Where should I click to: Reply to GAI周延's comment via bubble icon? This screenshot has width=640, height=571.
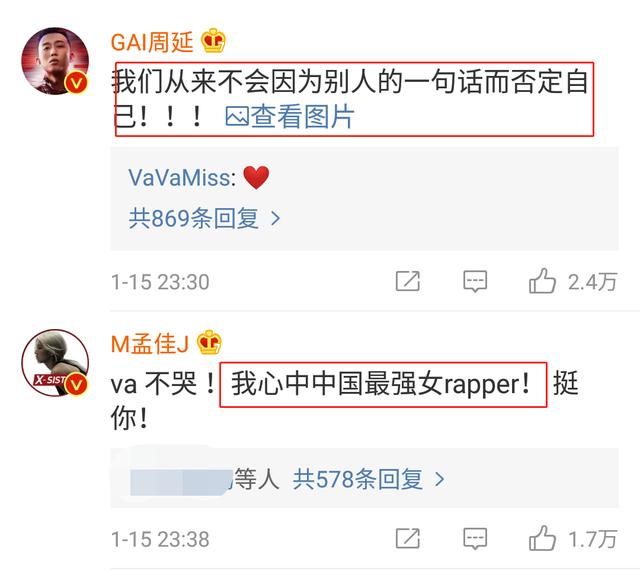[x=475, y=281]
